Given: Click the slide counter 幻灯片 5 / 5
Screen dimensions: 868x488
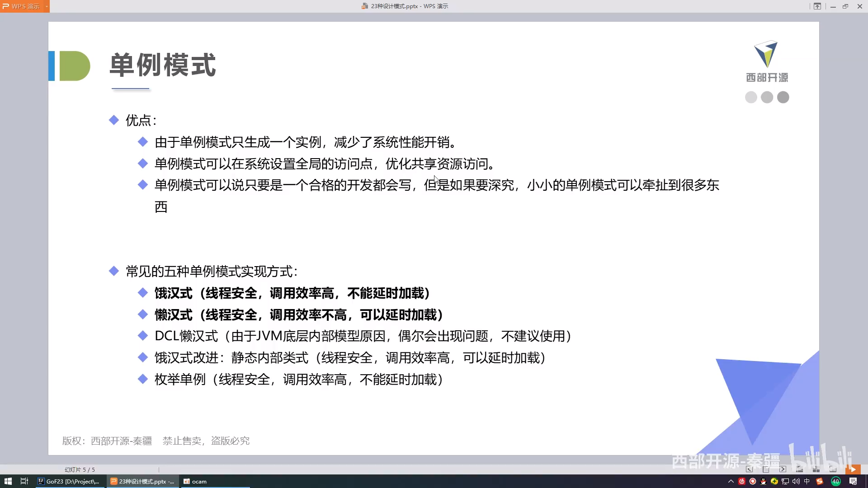Looking at the screenshot, I should [80, 469].
